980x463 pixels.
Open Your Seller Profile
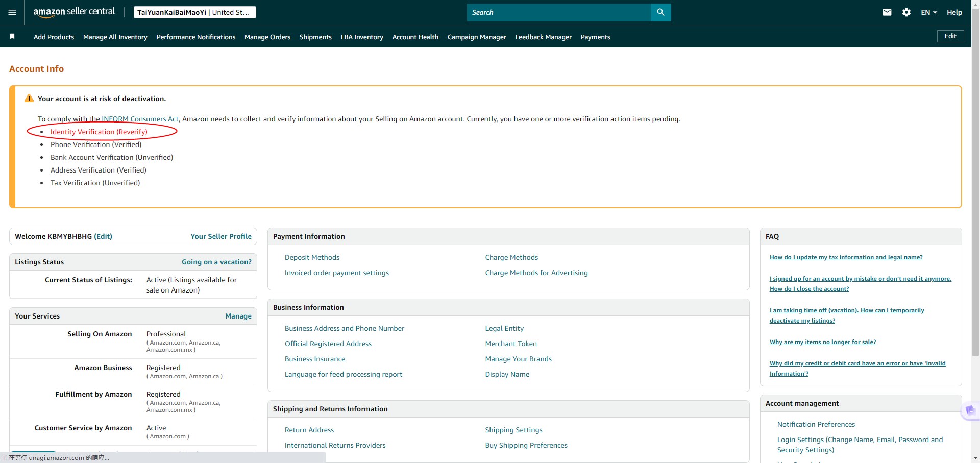click(x=221, y=236)
